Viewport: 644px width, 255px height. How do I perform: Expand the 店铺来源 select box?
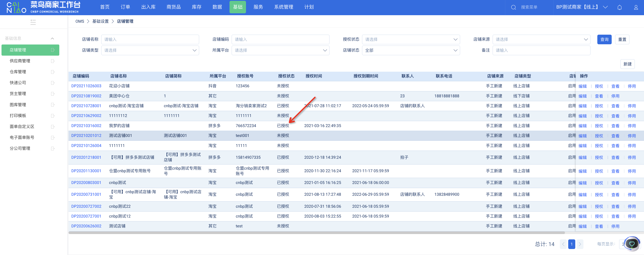tap(541, 39)
